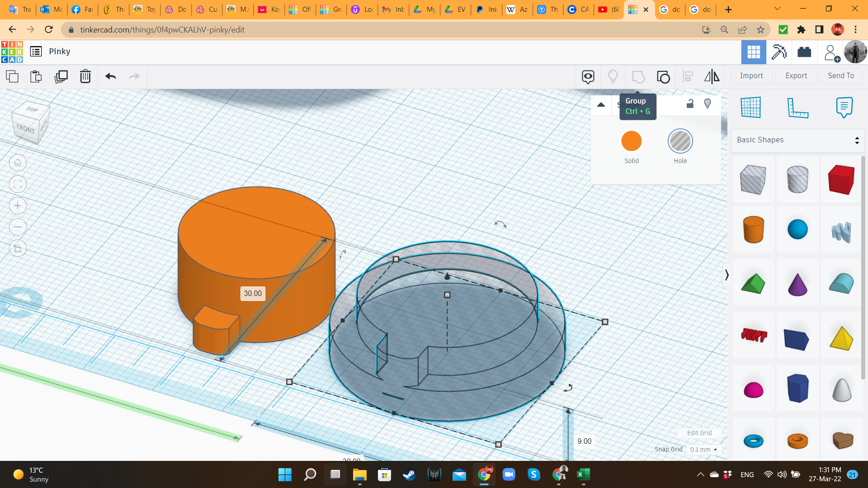Click the Duplicate and repeat icon
The image size is (868, 488).
pos(61,76)
